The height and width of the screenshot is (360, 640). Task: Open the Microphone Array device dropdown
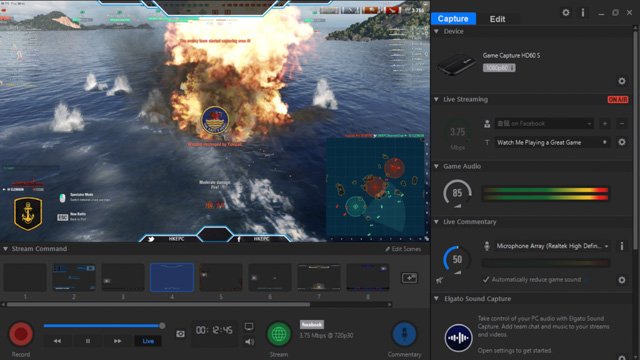click(552, 246)
